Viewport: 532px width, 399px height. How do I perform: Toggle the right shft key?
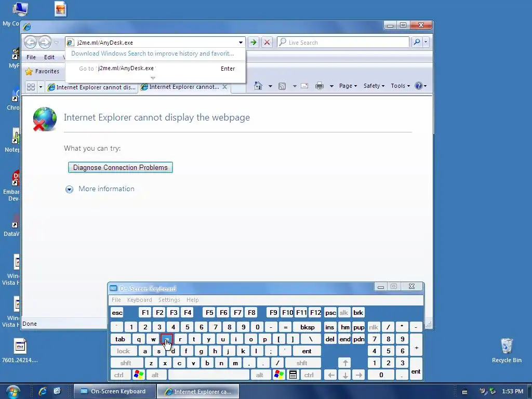pos(302,363)
